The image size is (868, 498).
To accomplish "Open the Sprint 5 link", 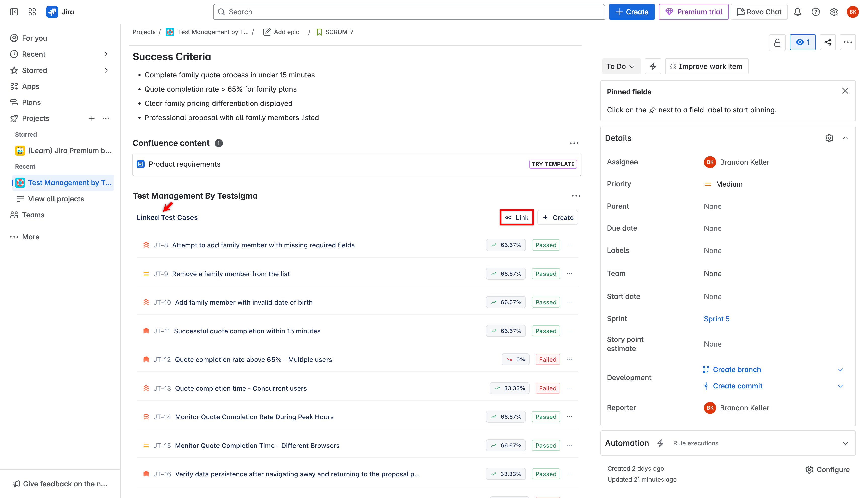I will 717,319.
